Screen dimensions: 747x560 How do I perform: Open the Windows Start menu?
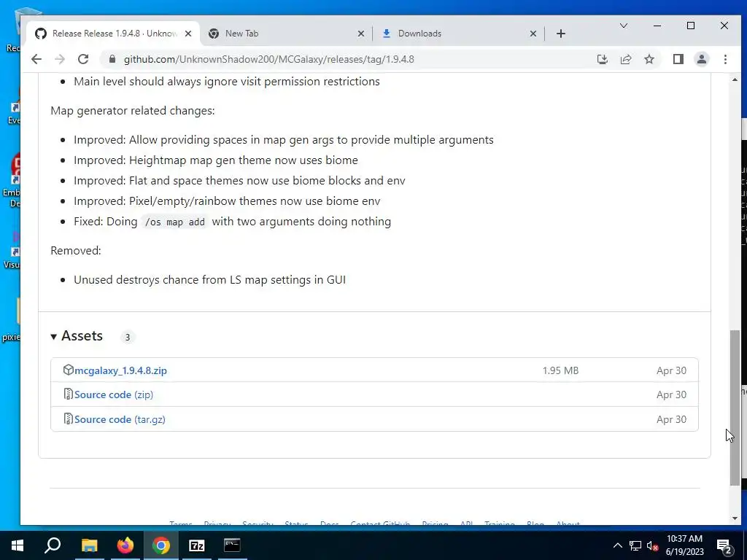click(18, 545)
